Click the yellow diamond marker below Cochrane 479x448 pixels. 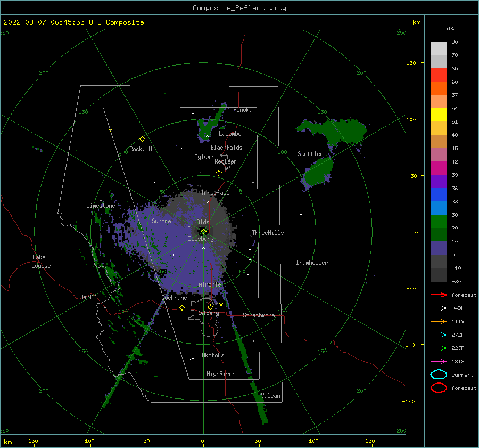pyautogui.click(x=183, y=307)
